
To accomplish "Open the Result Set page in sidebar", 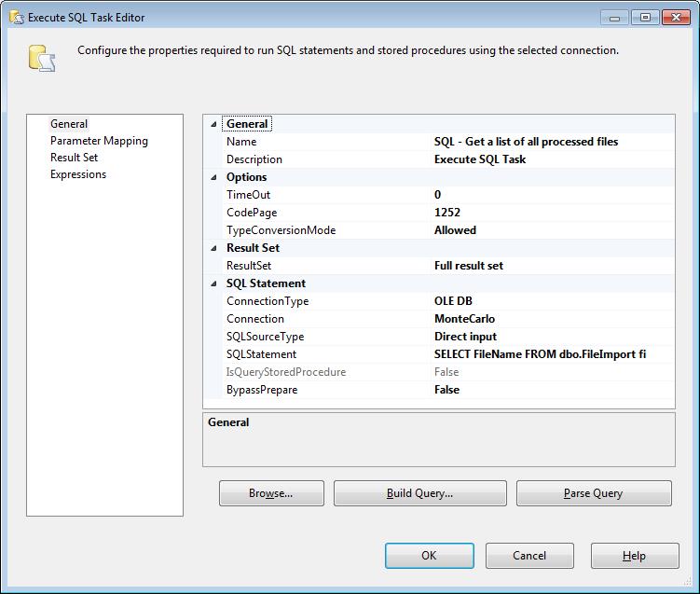I will pos(75,158).
